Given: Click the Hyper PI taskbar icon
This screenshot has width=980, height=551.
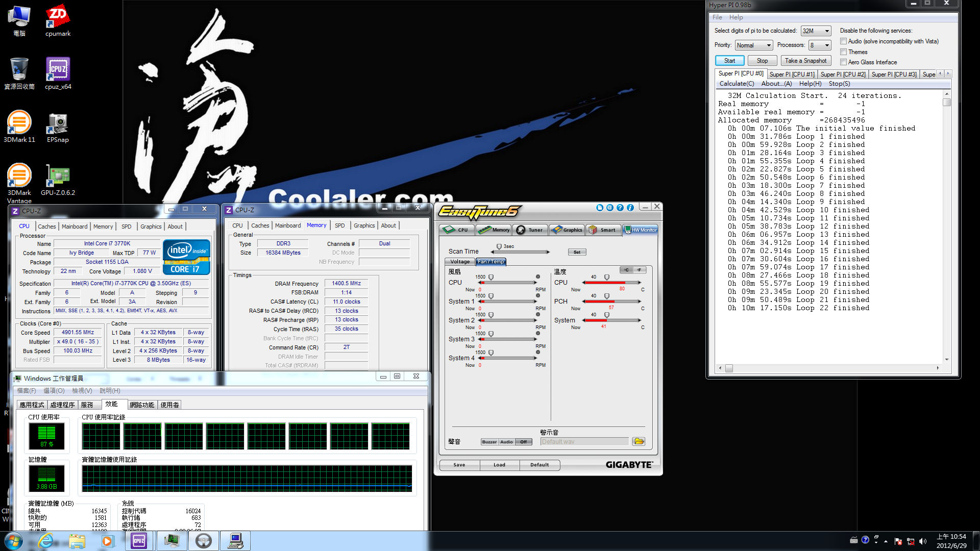Looking at the screenshot, I should click(x=235, y=541).
